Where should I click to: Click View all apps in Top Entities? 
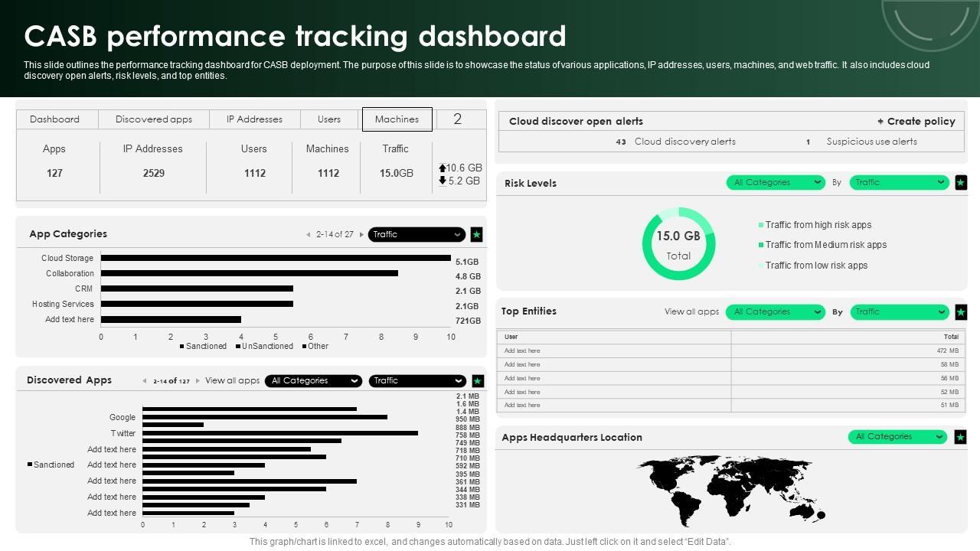pos(691,312)
